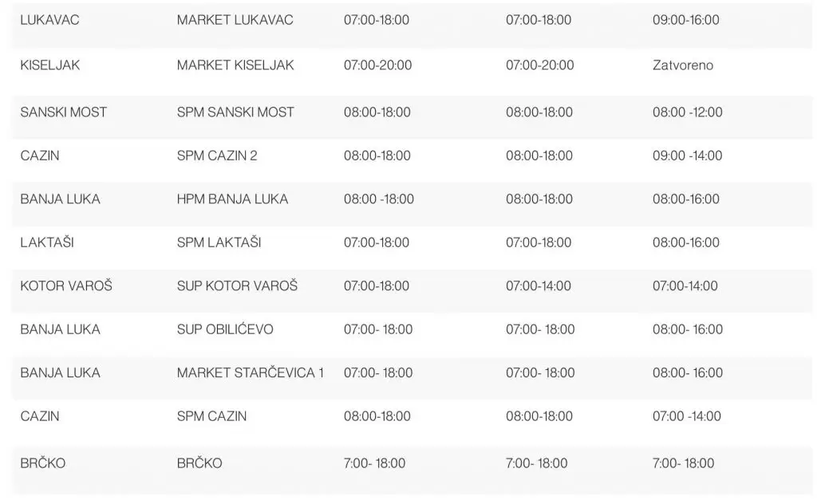Image resolution: width=817 pixels, height=504 pixels.
Task: Click the SANSKI MOST city cell
Action: click(63, 112)
